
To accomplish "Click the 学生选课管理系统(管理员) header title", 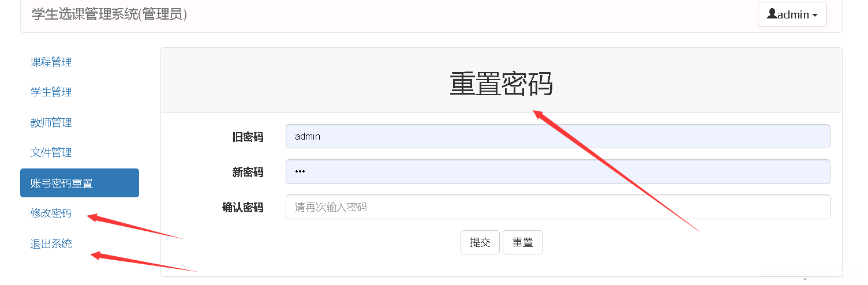I will tap(110, 14).
